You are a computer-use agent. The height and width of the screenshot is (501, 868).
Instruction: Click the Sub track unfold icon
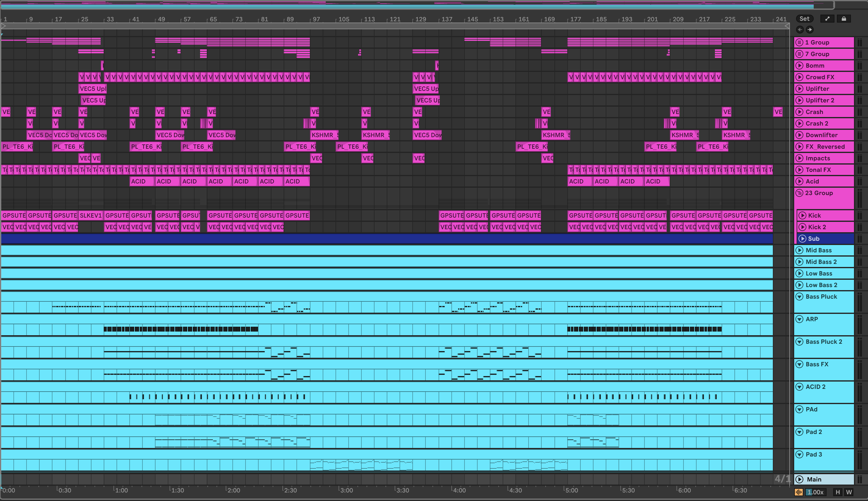(x=802, y=238)
